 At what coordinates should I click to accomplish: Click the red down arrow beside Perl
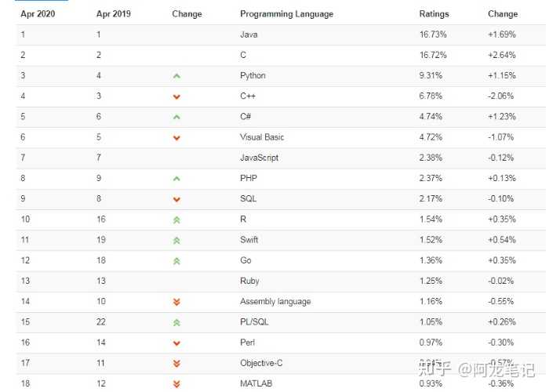point(176,343)
